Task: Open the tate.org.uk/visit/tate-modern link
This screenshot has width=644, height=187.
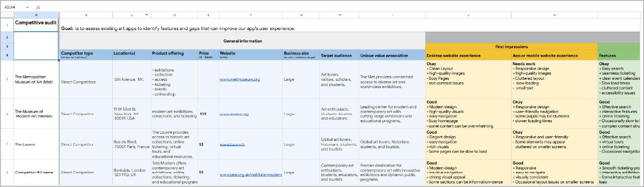Action: [251, 175]
